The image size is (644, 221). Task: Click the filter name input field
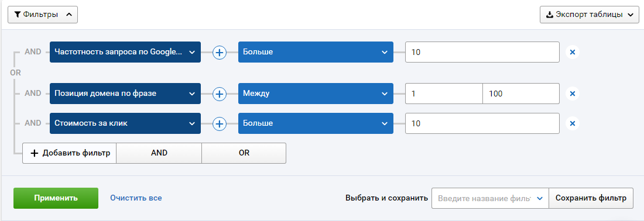coord(485,198)
